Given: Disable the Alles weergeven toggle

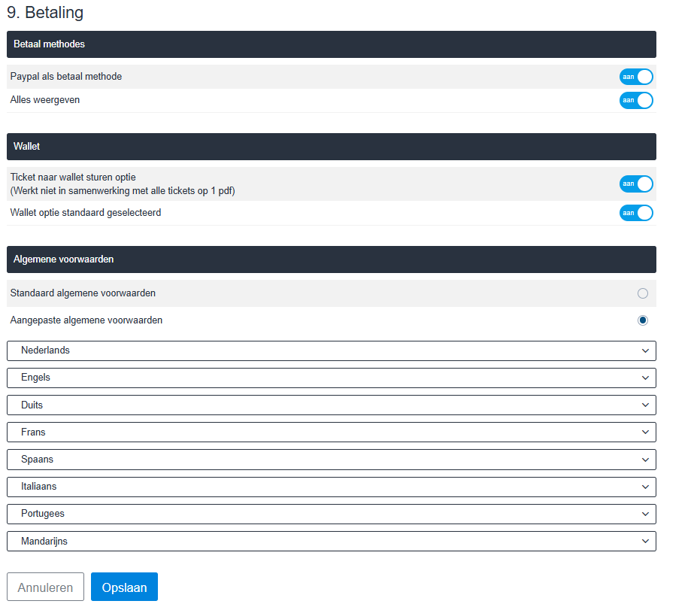Looking at the screenshot, I should (635, 100).
